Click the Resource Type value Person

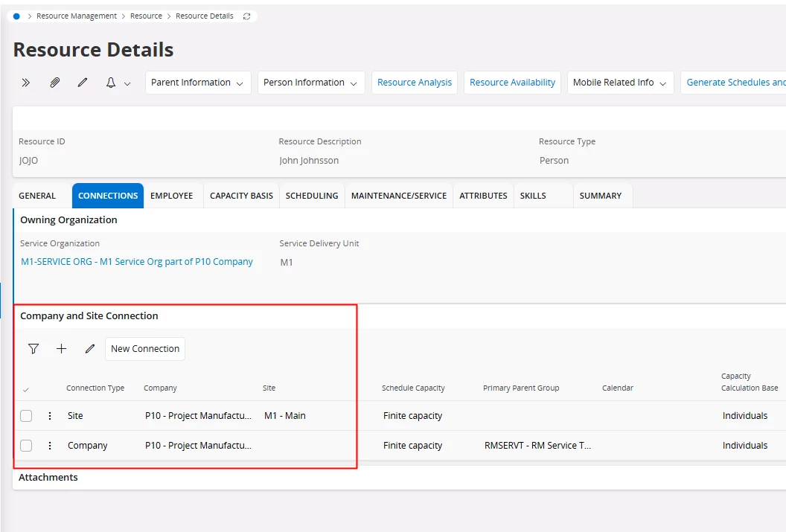click(554, 161)
